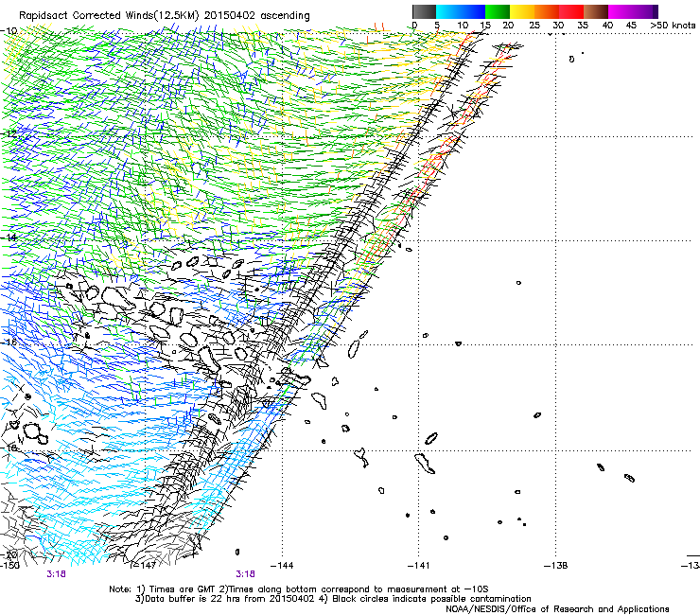Click the red 30-35 knots color swatch
The image size is (700, 615).
[x=571, y=11]
